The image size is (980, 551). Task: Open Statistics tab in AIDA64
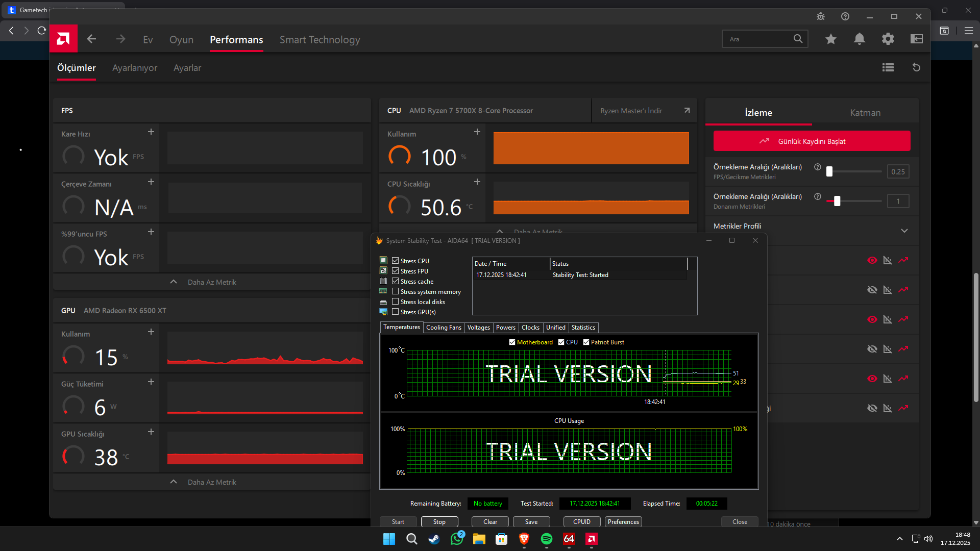583,328
